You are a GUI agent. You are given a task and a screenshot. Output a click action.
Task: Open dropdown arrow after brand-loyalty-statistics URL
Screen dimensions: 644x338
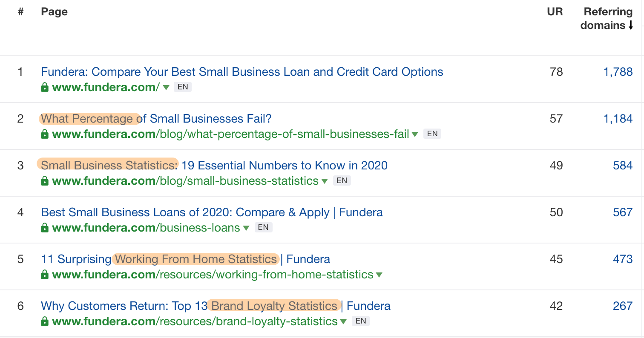click(x=343, y=322)
